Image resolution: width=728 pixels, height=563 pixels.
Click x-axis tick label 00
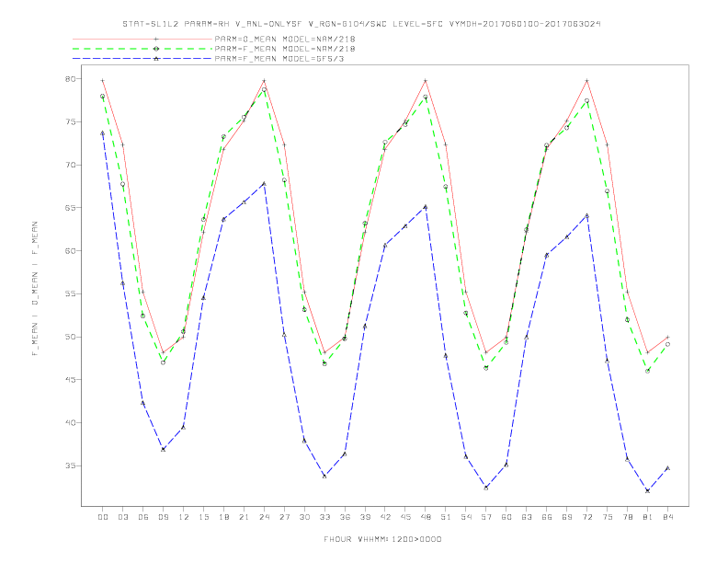[x=103, y=517]
